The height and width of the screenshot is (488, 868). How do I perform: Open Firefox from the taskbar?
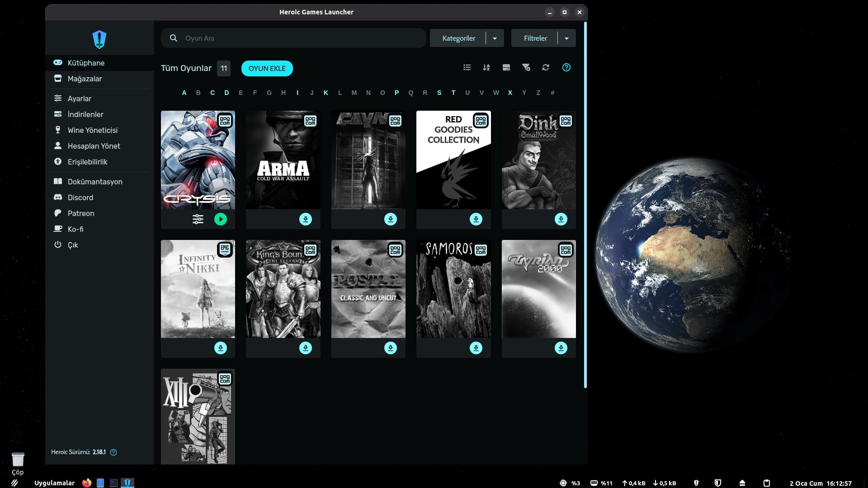[87, 483]
